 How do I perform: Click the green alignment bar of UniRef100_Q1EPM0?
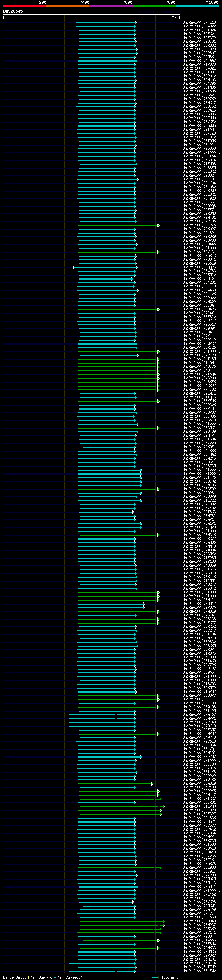tap(122, 807)
